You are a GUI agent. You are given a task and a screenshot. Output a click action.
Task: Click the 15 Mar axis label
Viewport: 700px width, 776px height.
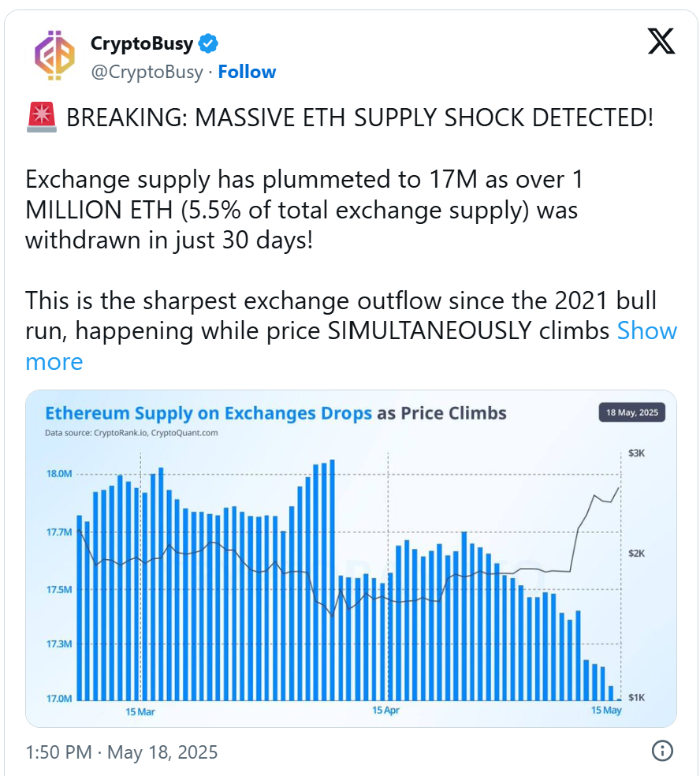click(x=140, y=711)
